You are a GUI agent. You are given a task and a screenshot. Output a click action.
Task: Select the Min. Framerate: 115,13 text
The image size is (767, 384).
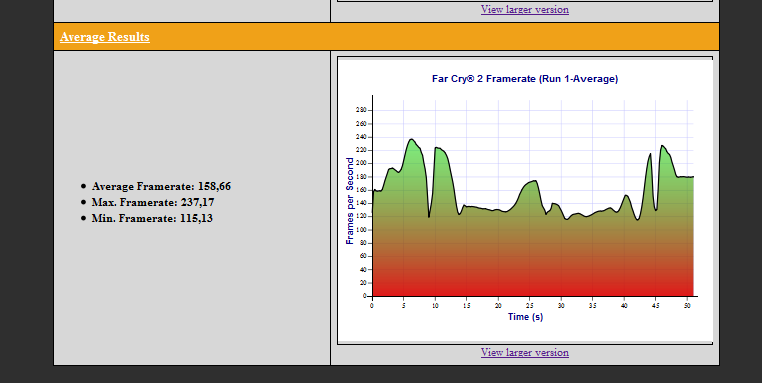[x=152, y=218]
